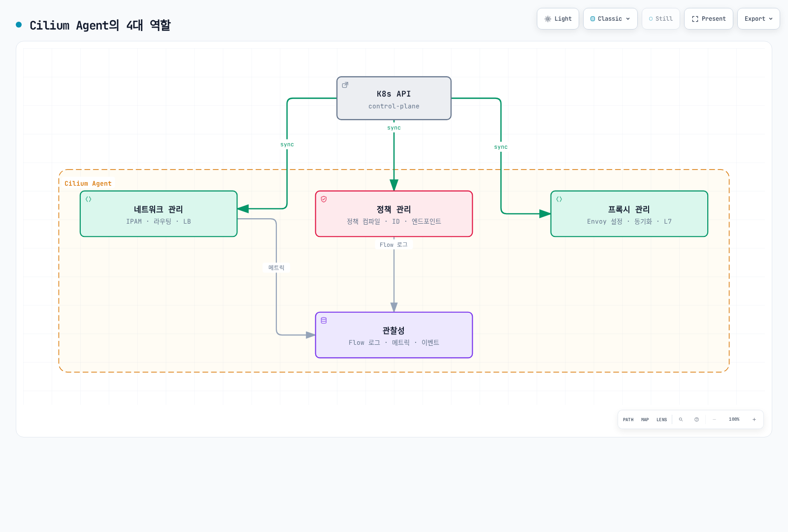The image size is (788, 532).
Task: Click the Flow 로그 edge label
Action: (x=394, y=245)
